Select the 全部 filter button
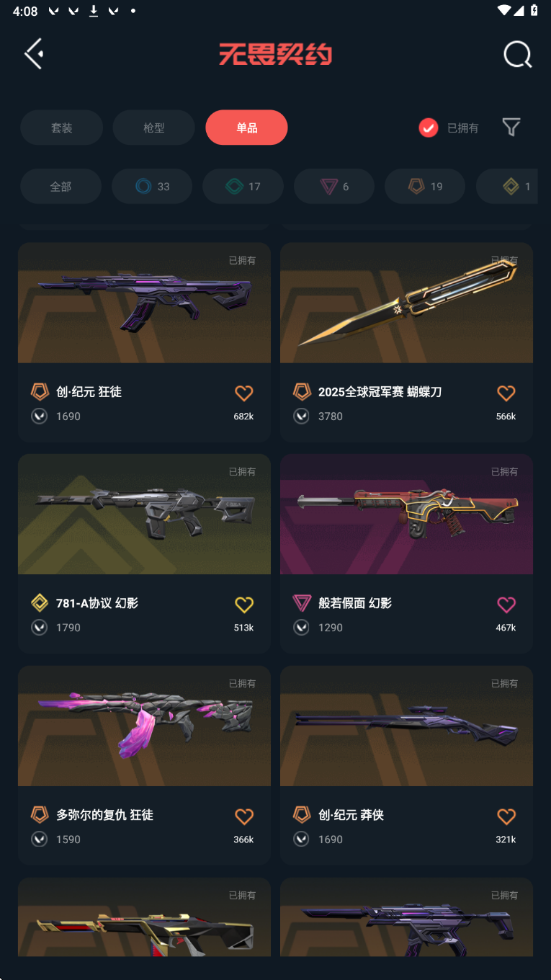This screenshot has width=551, height=980. pos(61,187)
